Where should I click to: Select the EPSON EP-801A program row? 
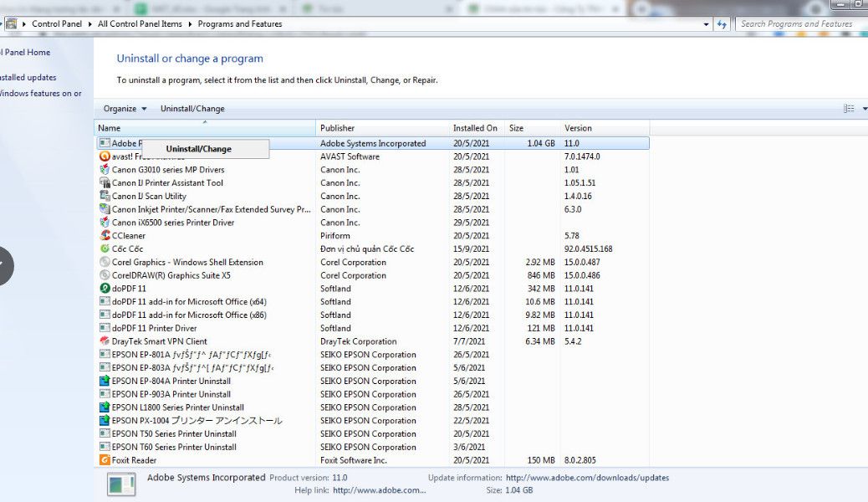[372, 355]
